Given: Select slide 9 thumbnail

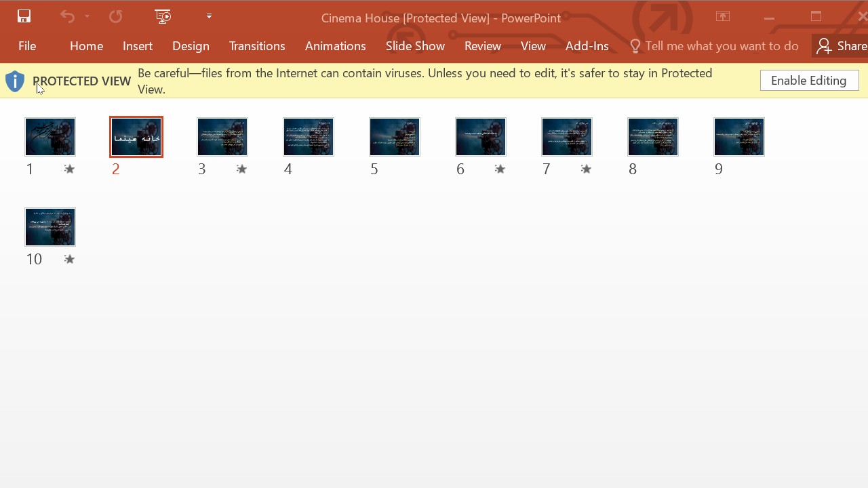Looking at the screenshot, I should click(739, 137).
